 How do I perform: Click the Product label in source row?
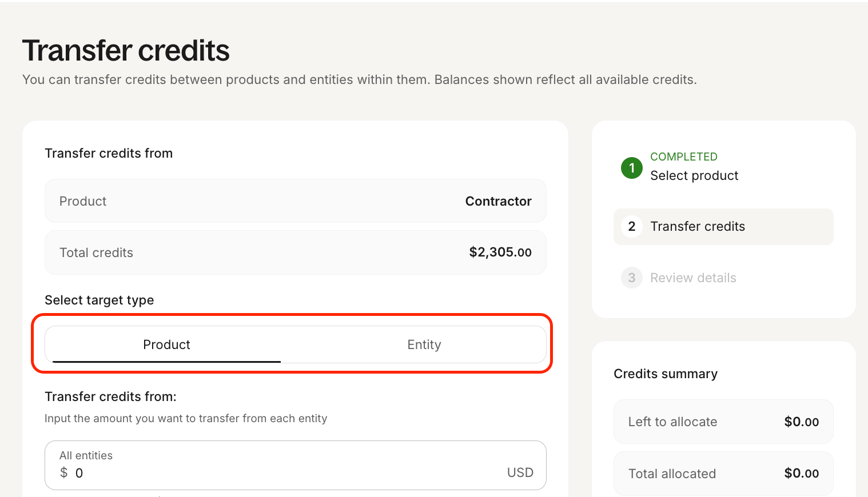click(83, 202)
